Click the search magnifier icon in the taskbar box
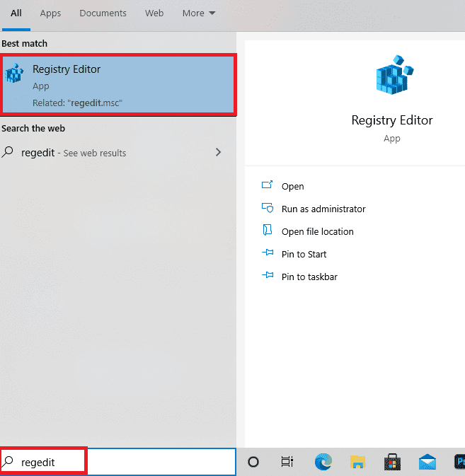Image resolution: width=465 pixels, height=476 pixels. coord(8,461)
